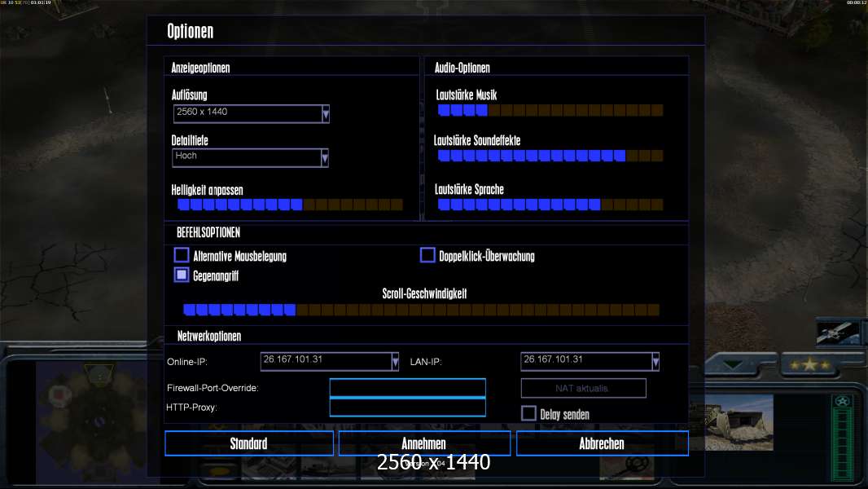Screen dimensions: 868x489
Task: Click the general's stars rank icon
Action: (x=809, y=365)
